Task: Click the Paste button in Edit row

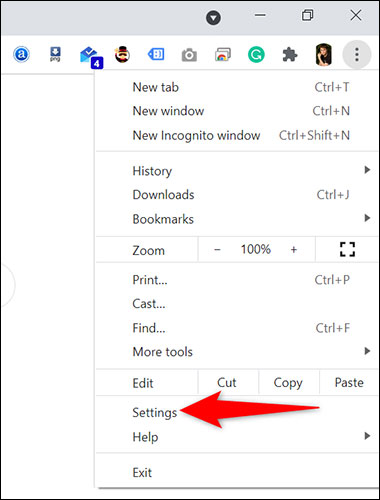Action: 349,383
